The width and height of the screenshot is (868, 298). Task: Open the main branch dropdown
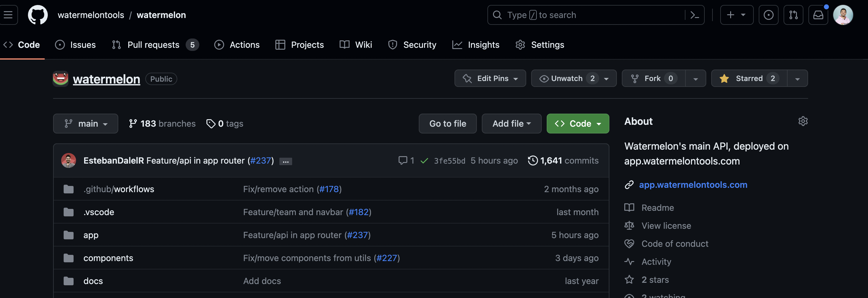(86, 124)
